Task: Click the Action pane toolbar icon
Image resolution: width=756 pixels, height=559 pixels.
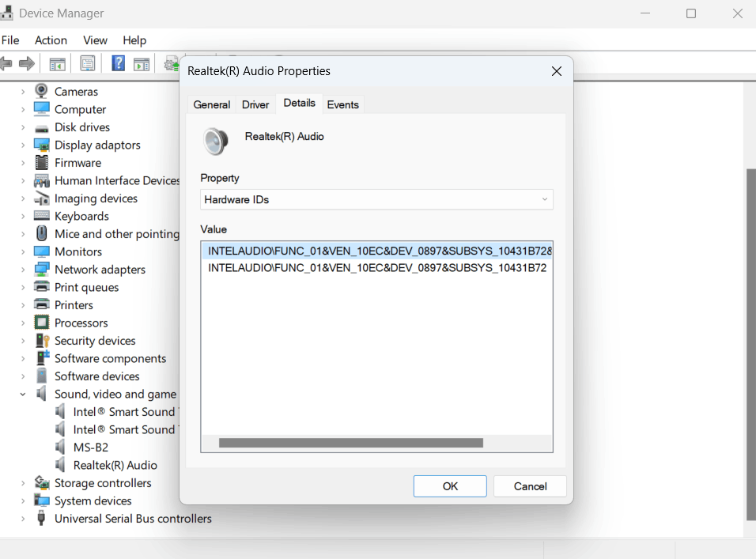Action: [x=142, y=63]
